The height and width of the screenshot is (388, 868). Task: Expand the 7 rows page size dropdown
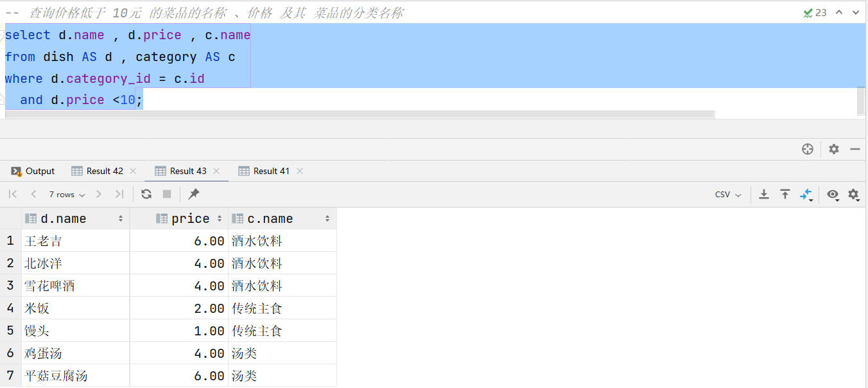click(x=65, y=195)
